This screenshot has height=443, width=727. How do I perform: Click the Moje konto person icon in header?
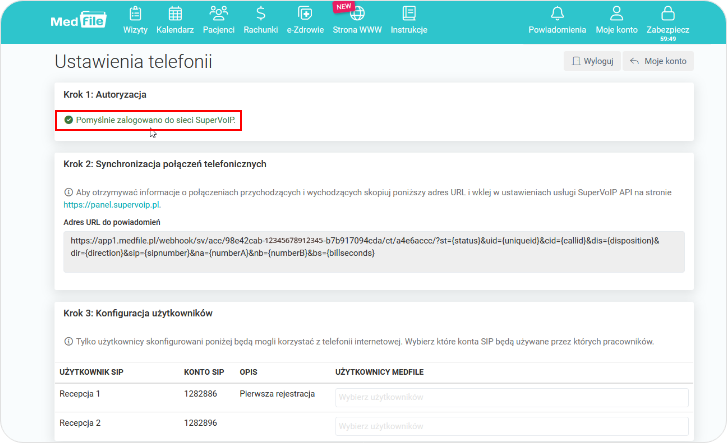pyautogui.click(x=616, y=13)
